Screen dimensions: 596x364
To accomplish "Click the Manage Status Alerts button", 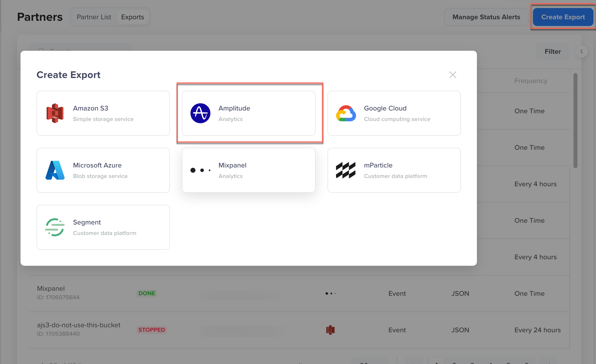I will 487,17.
